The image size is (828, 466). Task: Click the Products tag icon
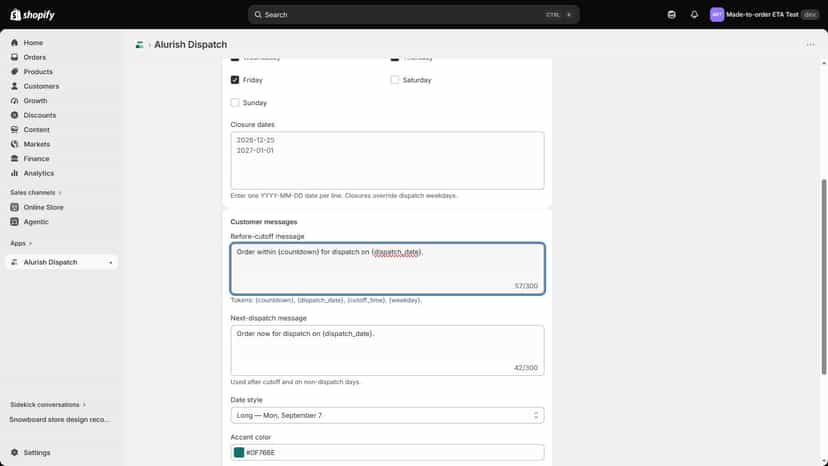pos(14,72)
